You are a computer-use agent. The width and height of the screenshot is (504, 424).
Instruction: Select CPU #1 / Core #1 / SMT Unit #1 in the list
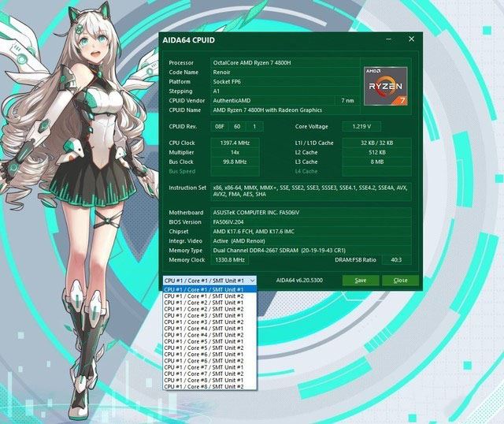point(210,289)
